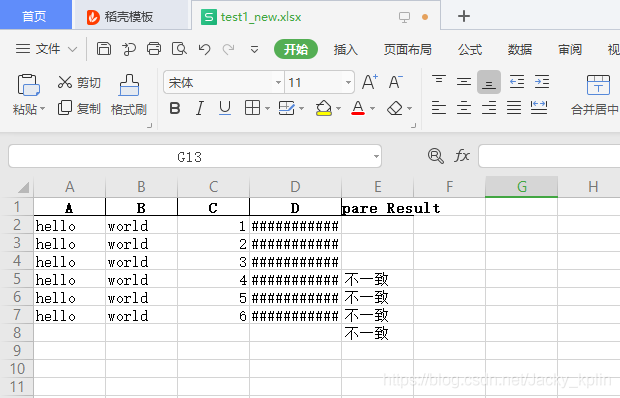Click the Paste clipboard icon

coord(28,85)
